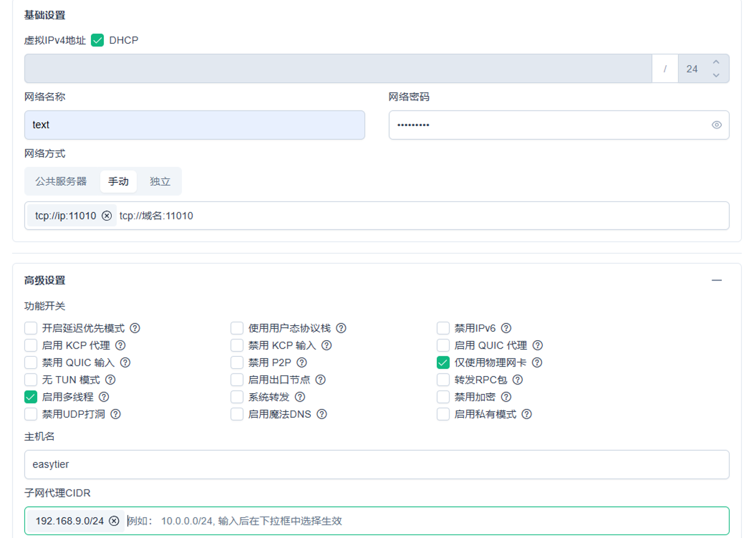
Task: Click help icon beside 开启延迟优先模式
Action: (135, 328)
